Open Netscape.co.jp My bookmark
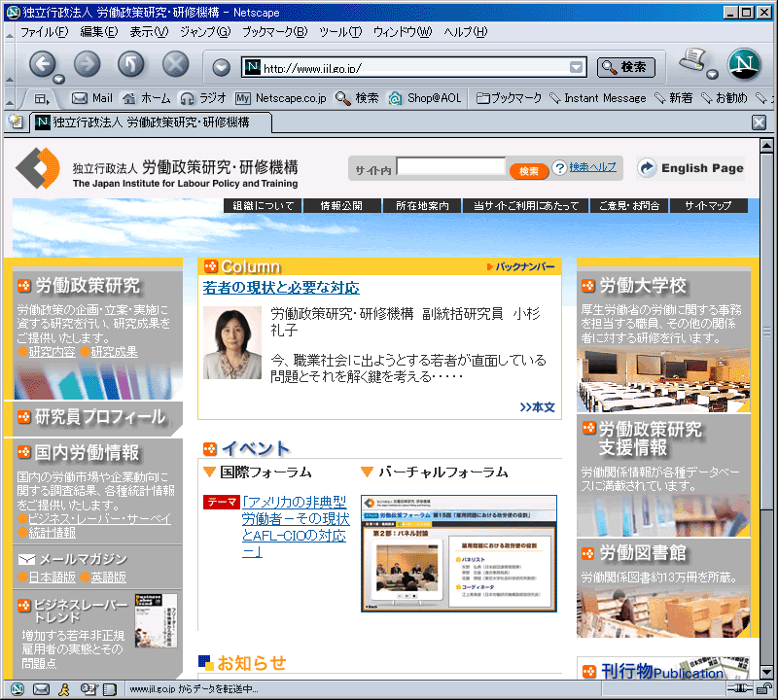This screenshot has width=778, height=700. click(281, 98)
